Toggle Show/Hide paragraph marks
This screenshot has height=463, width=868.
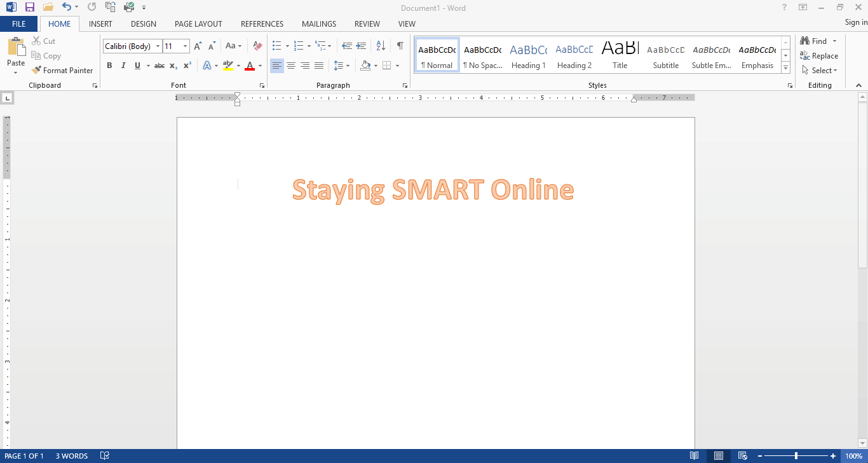click(400, 46)
